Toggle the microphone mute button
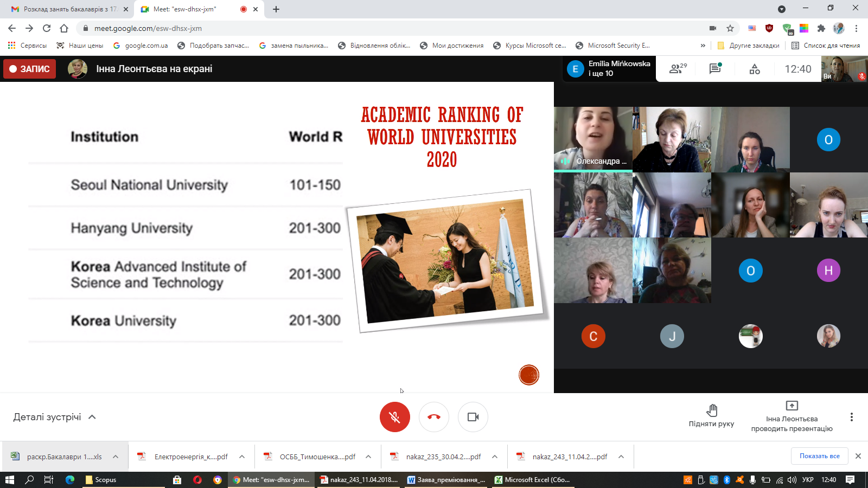The width and height of the screenshot is (868, 488). (395, 417)
